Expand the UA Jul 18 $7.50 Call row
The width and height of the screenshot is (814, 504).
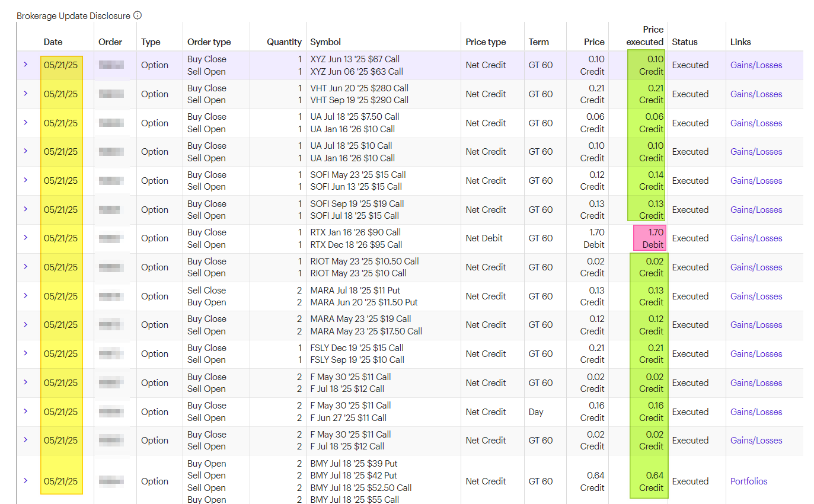[25, 122]
